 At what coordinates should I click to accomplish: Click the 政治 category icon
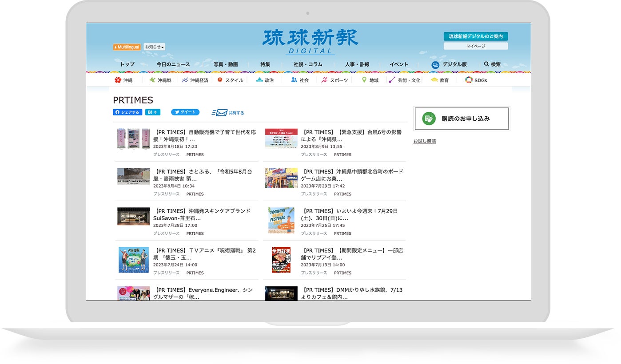(x=259, y=80)
